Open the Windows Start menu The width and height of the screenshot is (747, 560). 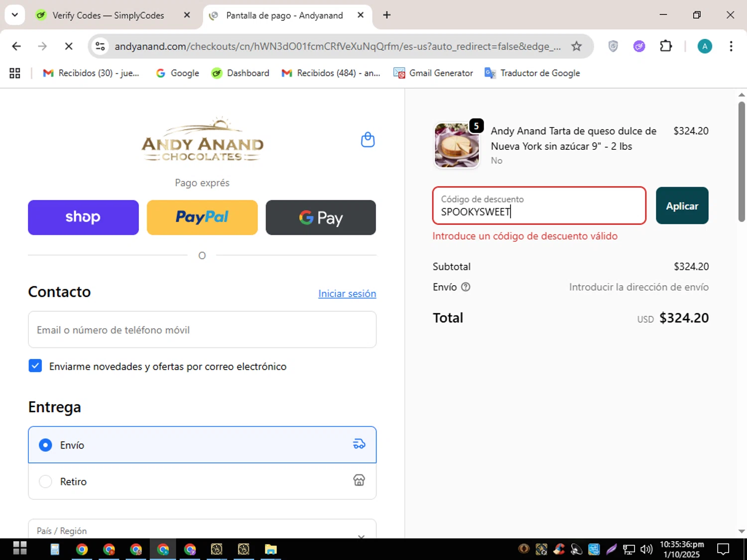pyautogui.click(x=20, y=549)
